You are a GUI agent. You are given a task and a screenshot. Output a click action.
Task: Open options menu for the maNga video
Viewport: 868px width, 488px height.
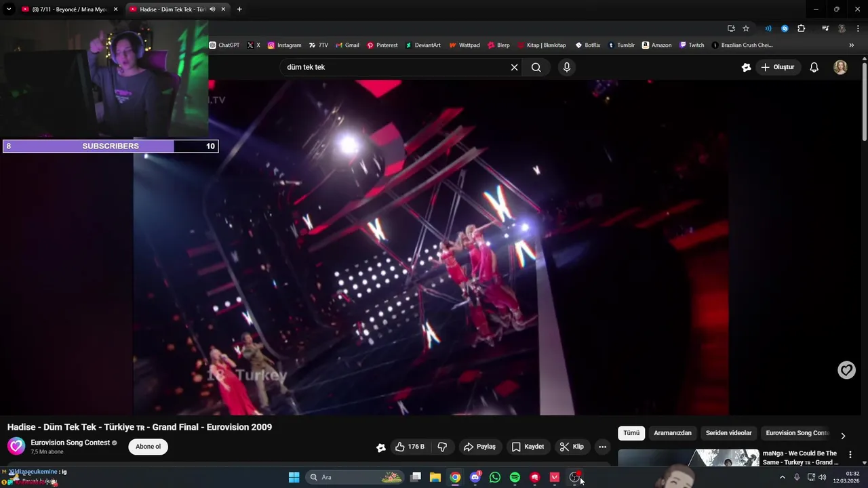(850, 455)
